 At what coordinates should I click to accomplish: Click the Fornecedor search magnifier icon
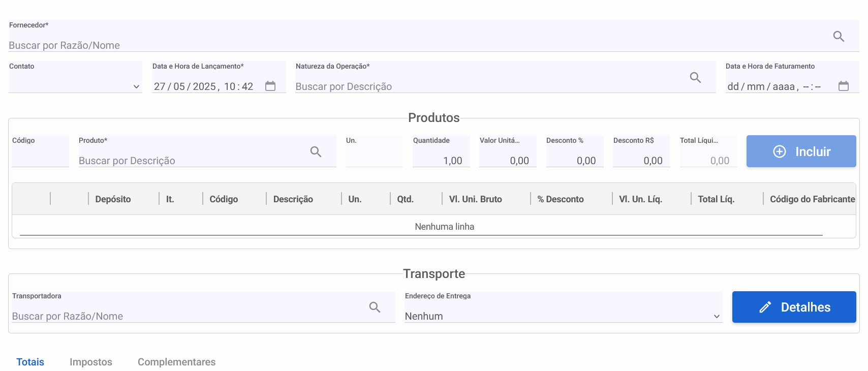839,37
